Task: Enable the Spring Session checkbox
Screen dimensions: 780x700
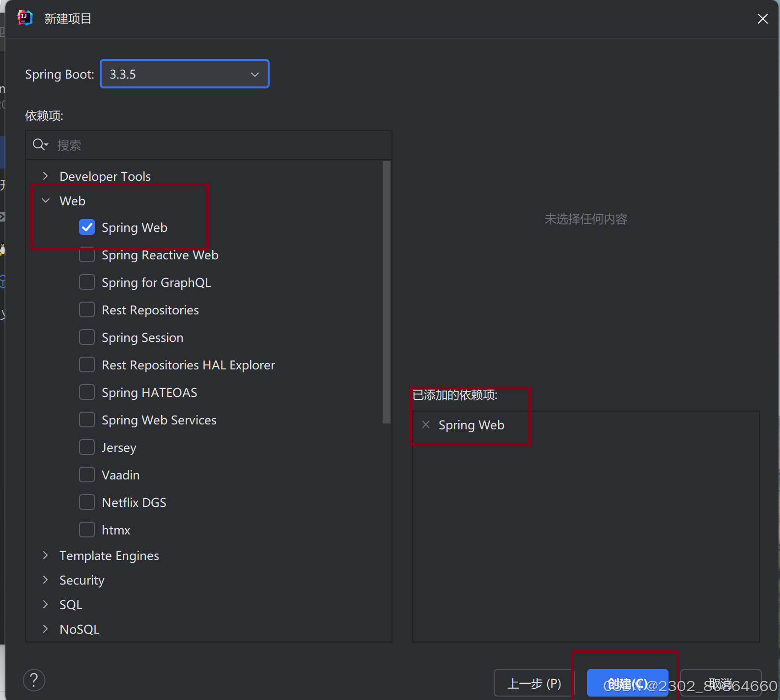Action: click(x=87, y=337)
